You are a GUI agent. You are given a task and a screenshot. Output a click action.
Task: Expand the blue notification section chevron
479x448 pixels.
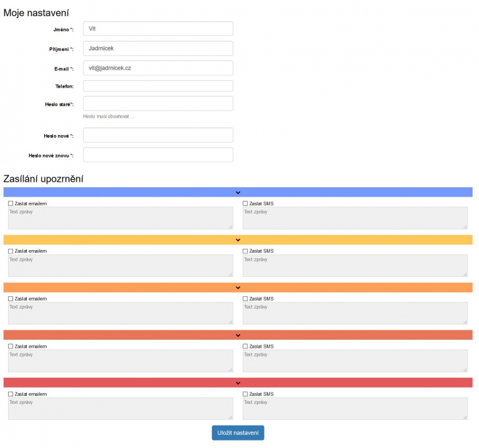(x=238, y=192)
